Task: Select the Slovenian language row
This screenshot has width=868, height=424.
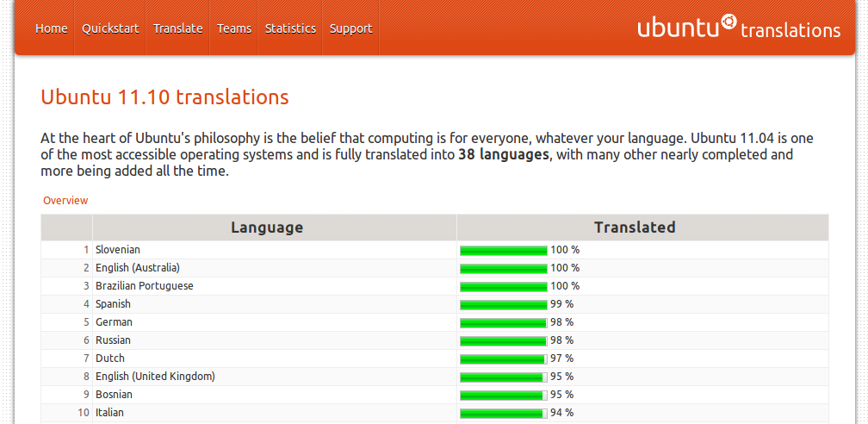Action: (x=435, y=250)
